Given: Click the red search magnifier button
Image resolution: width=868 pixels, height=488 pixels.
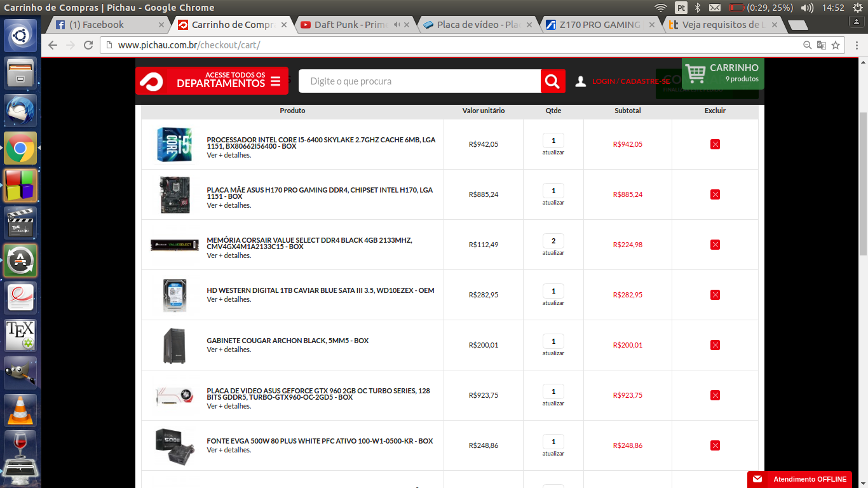Looking at the screenshot, I should (x=553, y=81).
